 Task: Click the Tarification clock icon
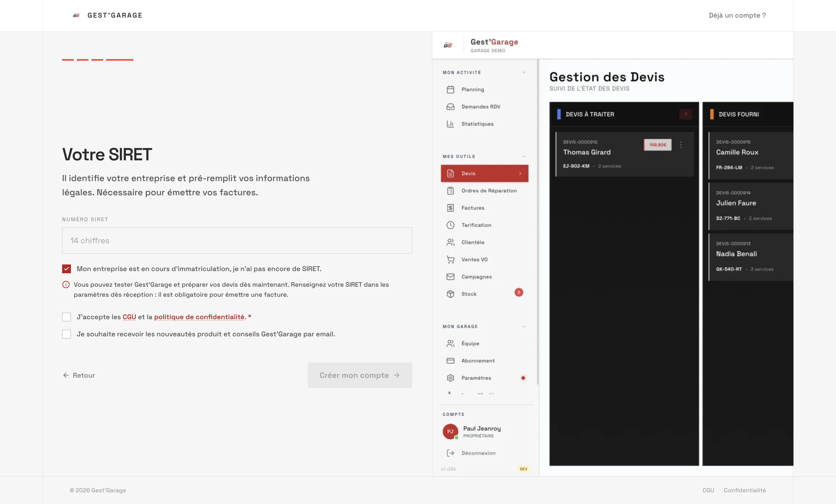pos(450,225)
